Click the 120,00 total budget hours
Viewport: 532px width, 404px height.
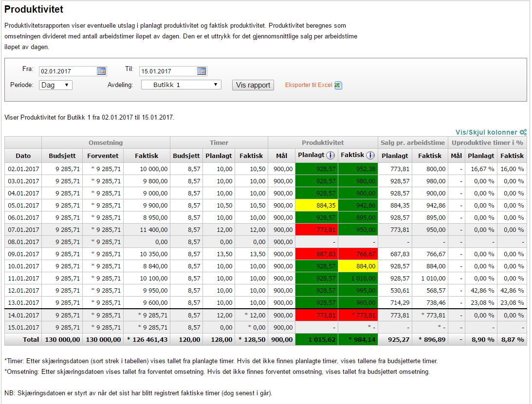click(x=190, y=339)
